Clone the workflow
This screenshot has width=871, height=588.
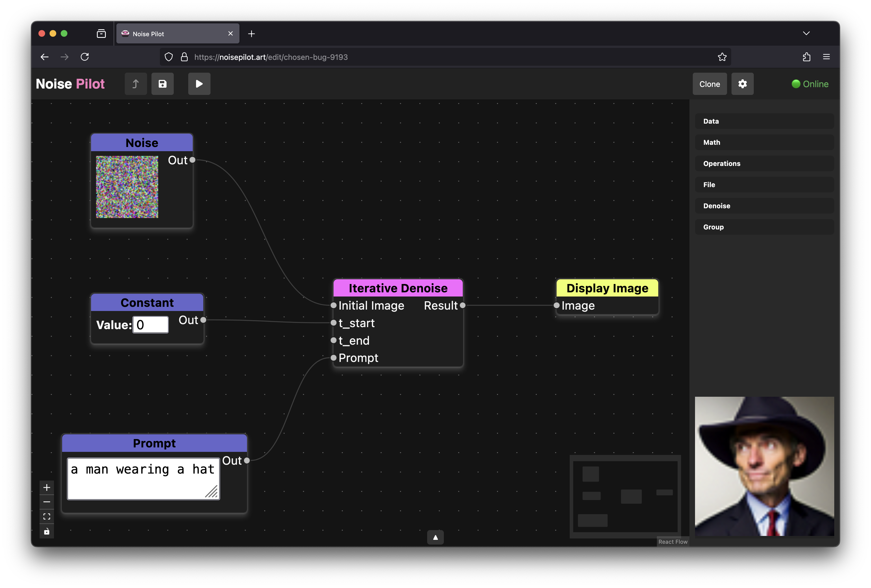(709, 84)
